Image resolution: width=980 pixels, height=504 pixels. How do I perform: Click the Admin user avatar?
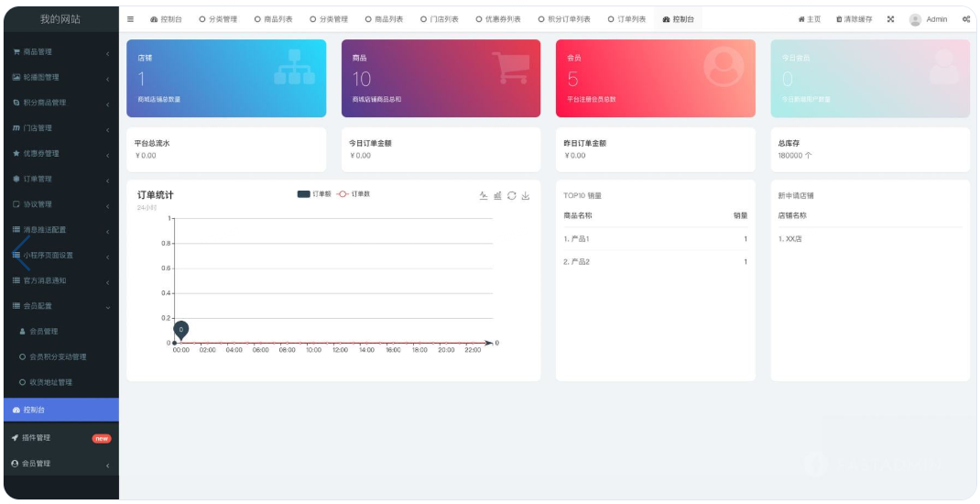pyautogui.click(x=915, y=19)
